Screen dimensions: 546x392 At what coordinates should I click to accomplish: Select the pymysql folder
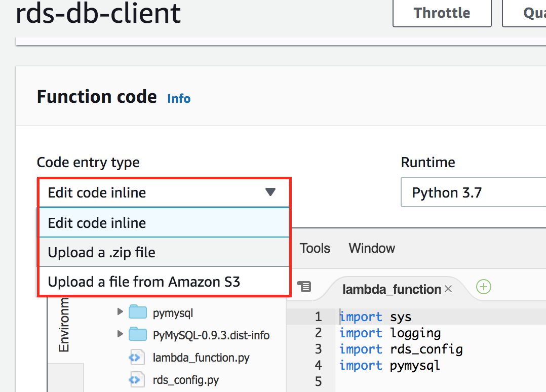pos(173,313)
